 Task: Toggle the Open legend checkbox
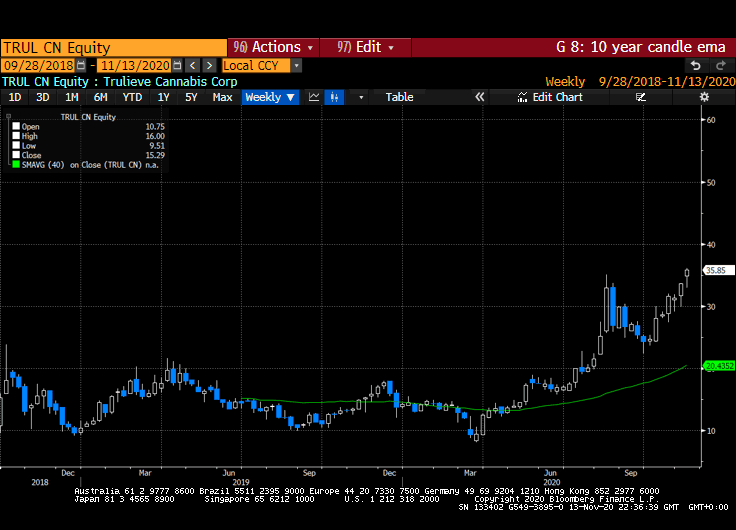click(16, 127)
